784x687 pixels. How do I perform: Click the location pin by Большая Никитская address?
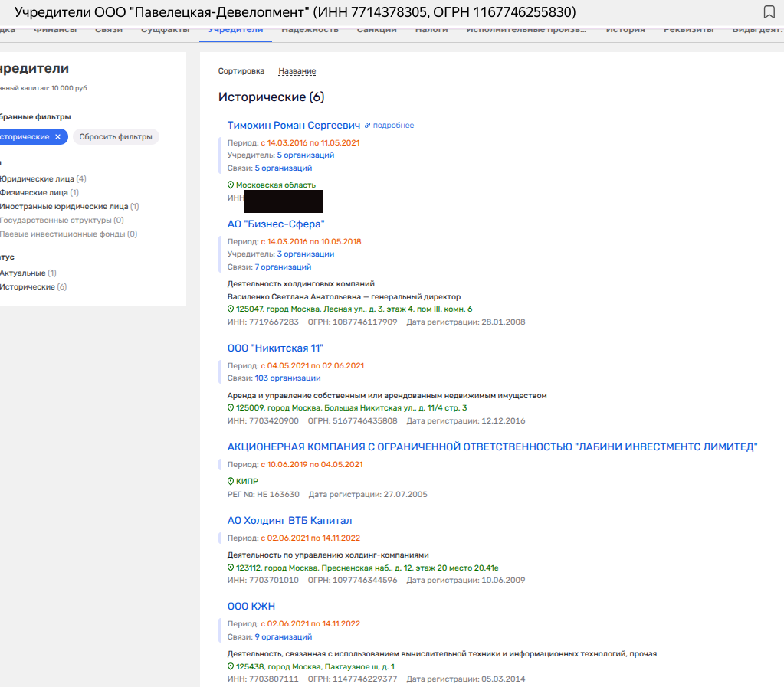tap(231, 408)
